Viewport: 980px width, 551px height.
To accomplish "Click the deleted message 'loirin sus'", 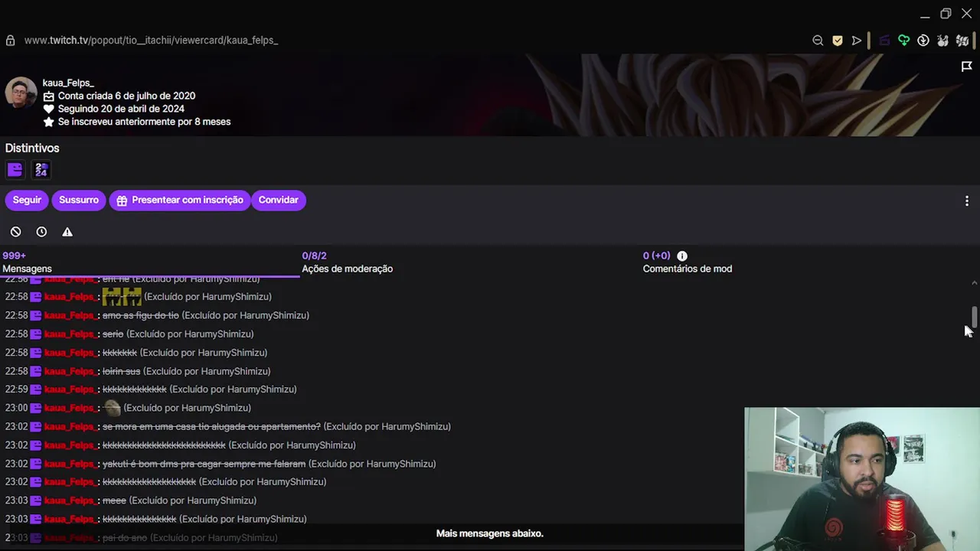I will (122, 371).
